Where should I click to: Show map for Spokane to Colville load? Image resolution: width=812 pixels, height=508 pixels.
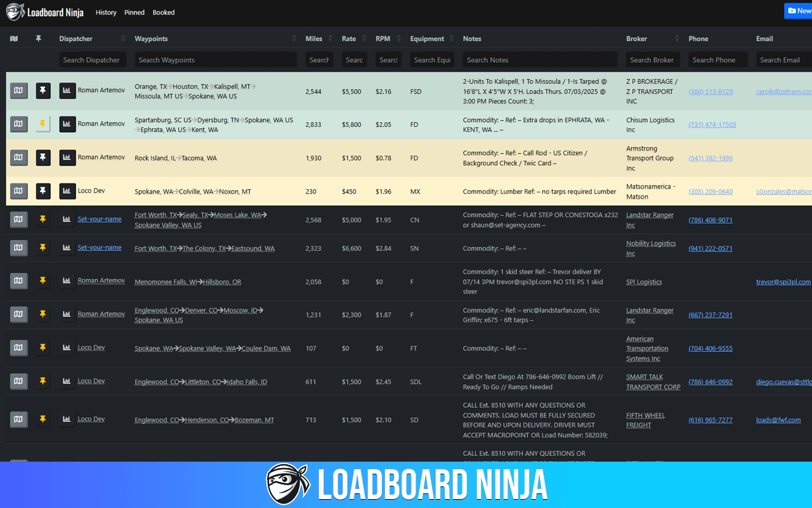click(19, 190)
